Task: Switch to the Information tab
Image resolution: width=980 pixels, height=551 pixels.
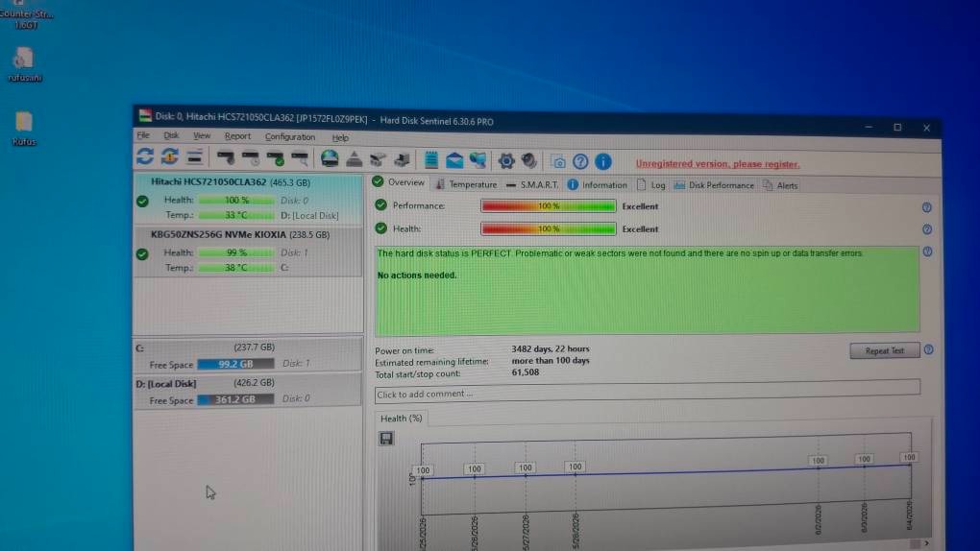Action: click(x=597, y=185)
